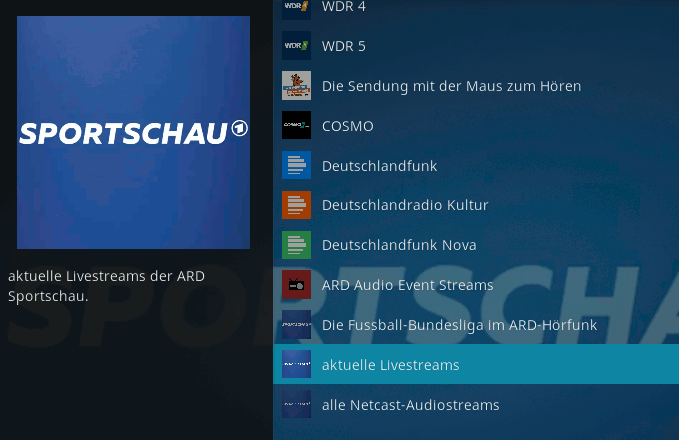679x440 pixels.
Task: Open Die Sendung mit der Maus zum Hören
Action: coord(476,86)
